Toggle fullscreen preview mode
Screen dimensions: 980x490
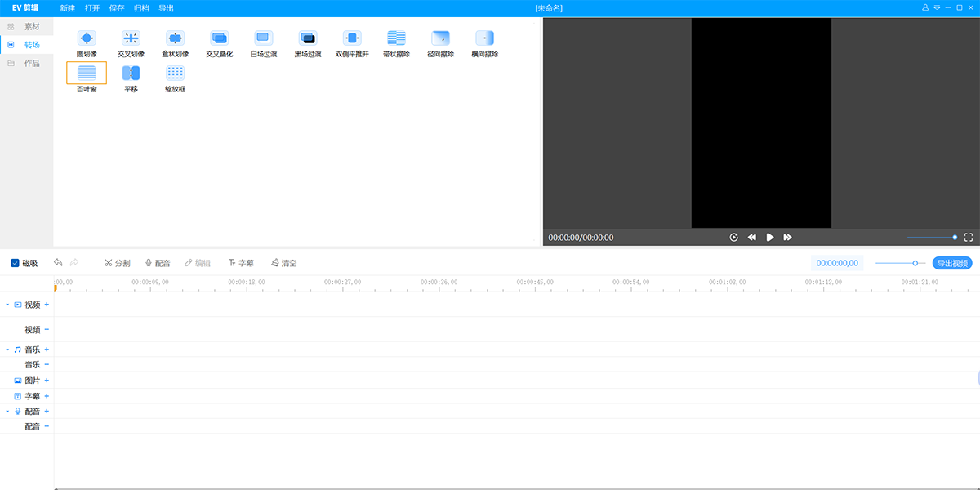click(969, 237)
